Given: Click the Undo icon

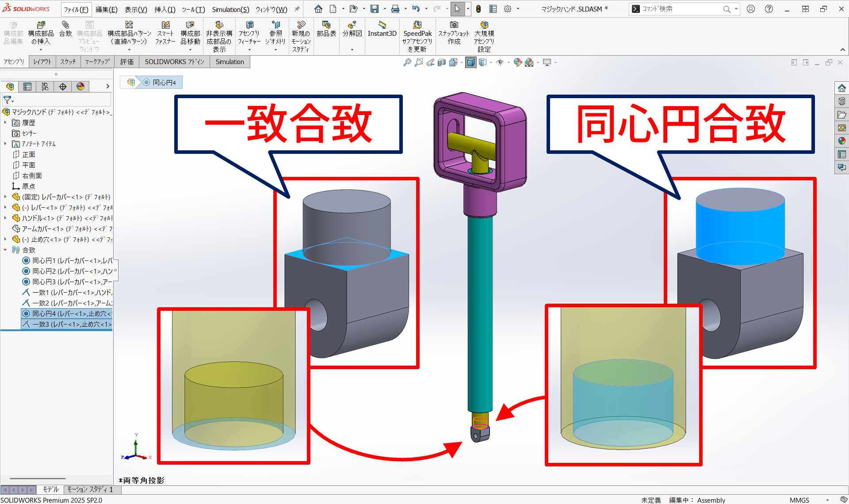Looking at the screenshot, I should pyautogui.click(x=416, y=9).
